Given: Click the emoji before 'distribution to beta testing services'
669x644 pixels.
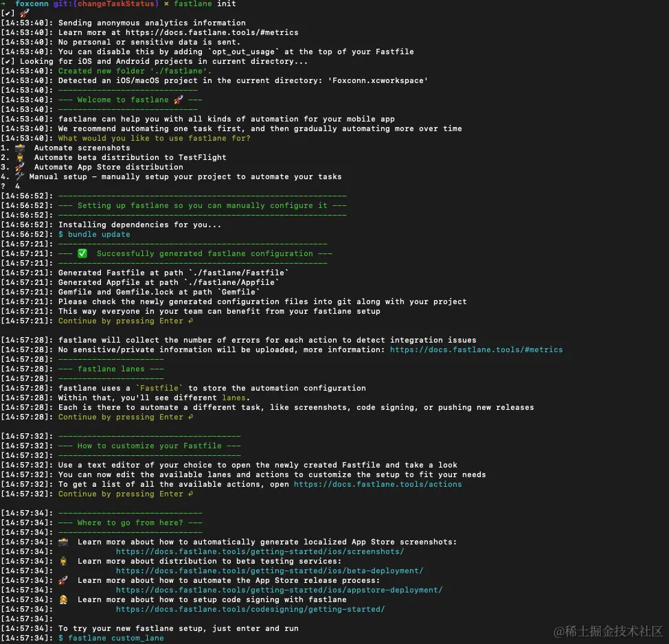Looking at the screenshot, I should (63, 561).
